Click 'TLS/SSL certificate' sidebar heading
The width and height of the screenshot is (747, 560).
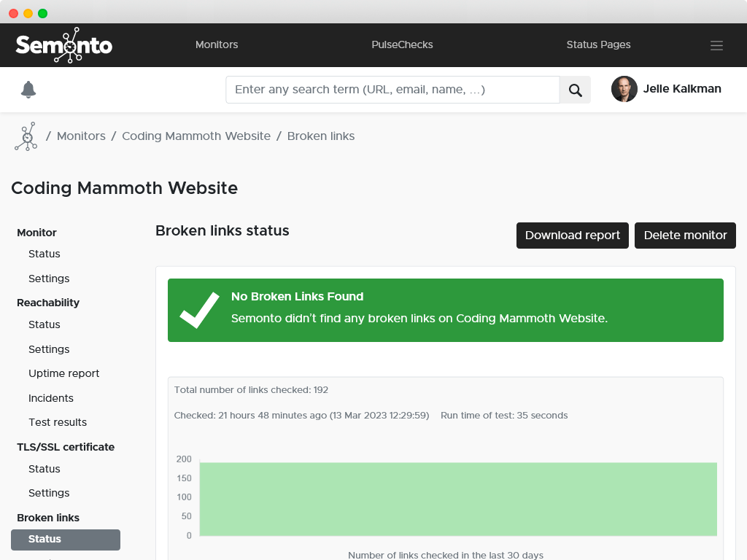point(66,447)
